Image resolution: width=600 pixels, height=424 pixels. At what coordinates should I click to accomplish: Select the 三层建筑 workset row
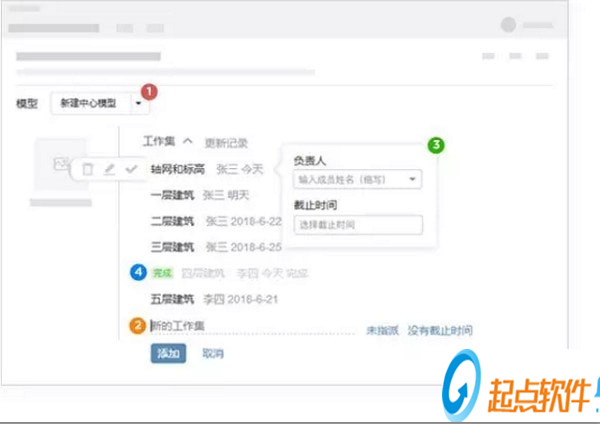click(216, 247)
